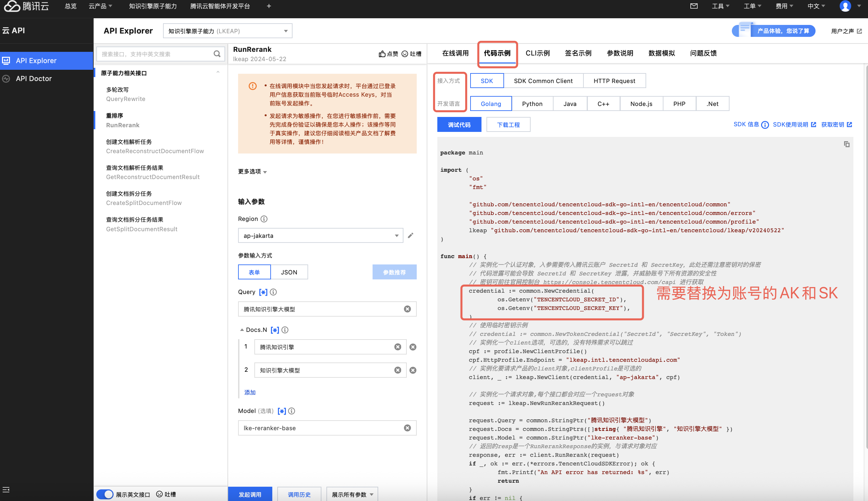
Task: Remove Docs item 2 with outer X icon
Action: point(413,370)
